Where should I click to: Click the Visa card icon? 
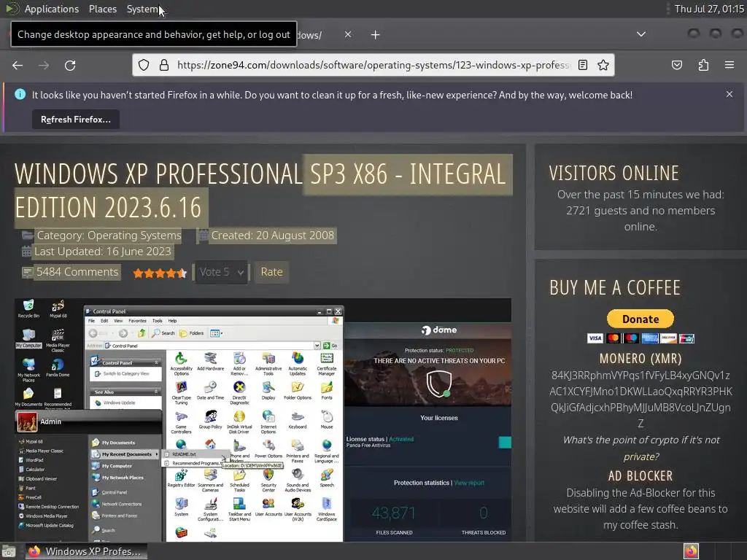click(595, 338)
